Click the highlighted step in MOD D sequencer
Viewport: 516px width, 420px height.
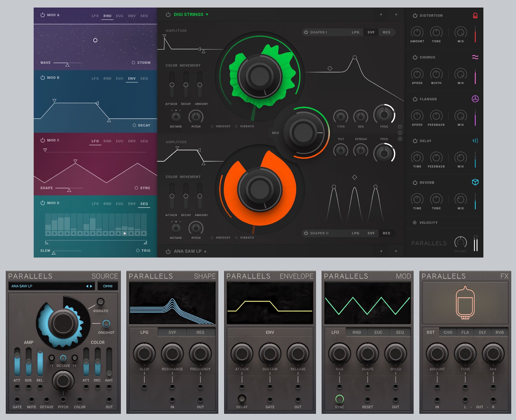[125, 233]
